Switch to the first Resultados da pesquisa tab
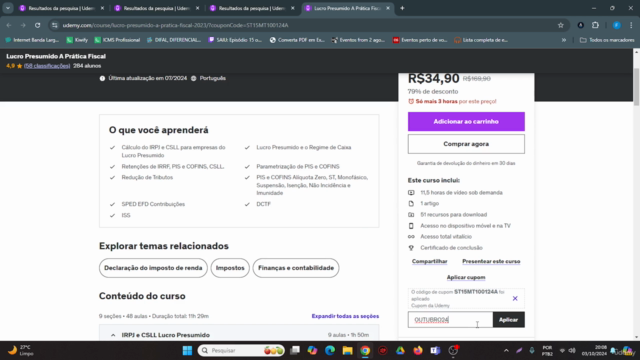Viewport: 640px width, 360px height. coord(61,8)
